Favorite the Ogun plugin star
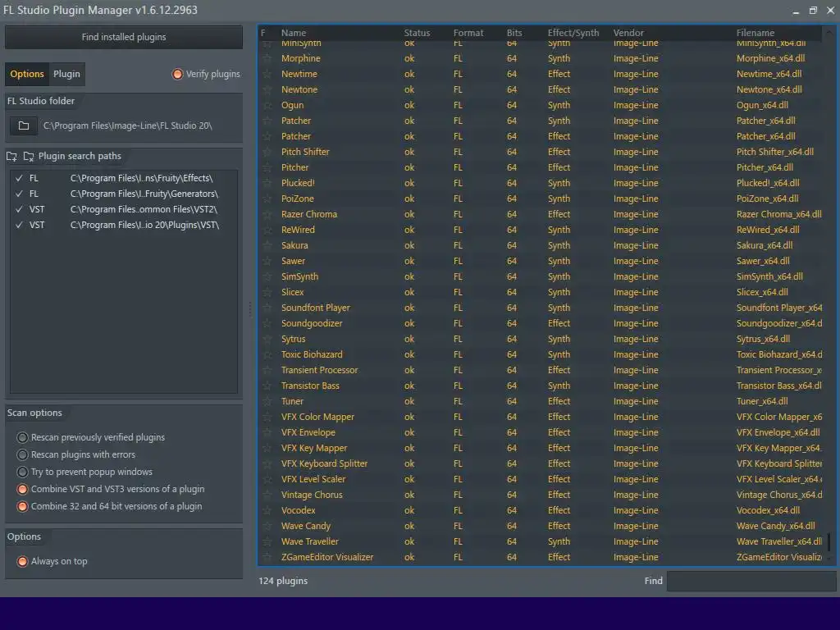 267,105
